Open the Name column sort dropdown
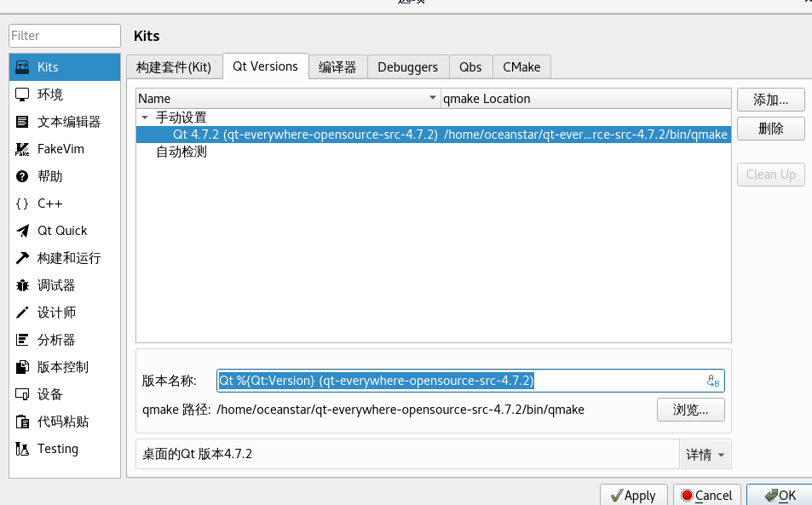 433,98
